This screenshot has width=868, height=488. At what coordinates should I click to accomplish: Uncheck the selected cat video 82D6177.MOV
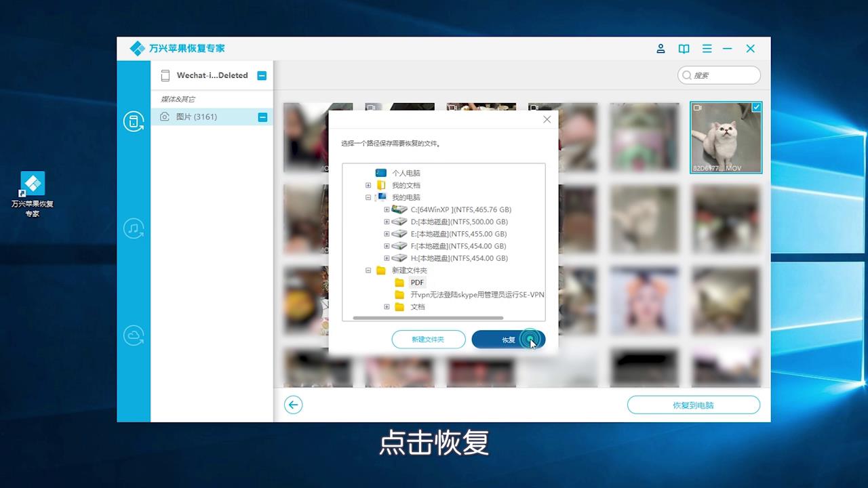[x=755, y=107]
